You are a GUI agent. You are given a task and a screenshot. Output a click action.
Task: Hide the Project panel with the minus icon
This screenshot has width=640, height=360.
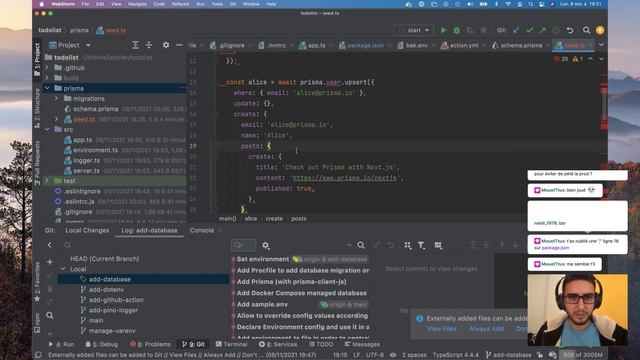(x=179, y=45)
